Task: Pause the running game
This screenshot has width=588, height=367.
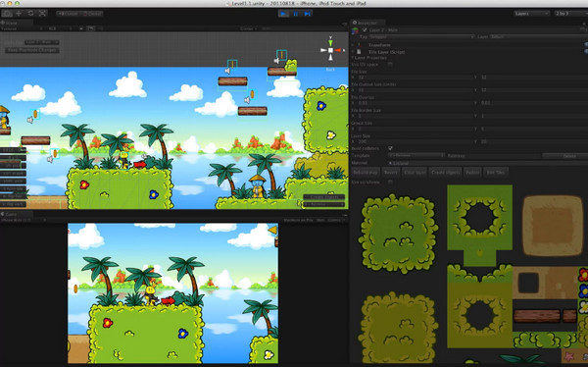Action: (296, 14)
